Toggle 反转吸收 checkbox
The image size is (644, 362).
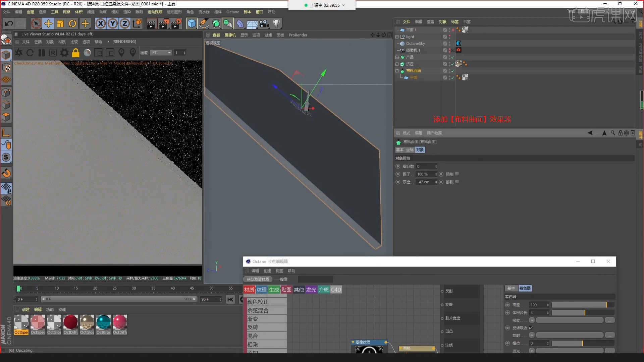click(x=531, y=328)
